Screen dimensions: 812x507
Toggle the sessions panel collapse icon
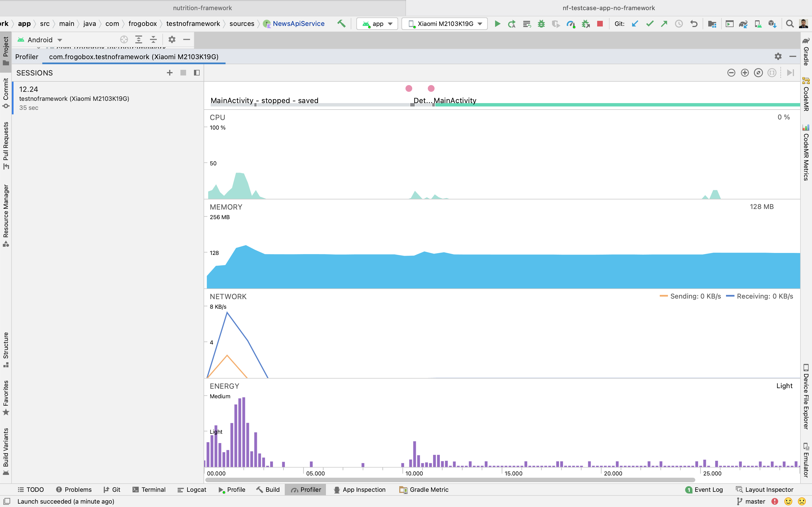(197, 73)
